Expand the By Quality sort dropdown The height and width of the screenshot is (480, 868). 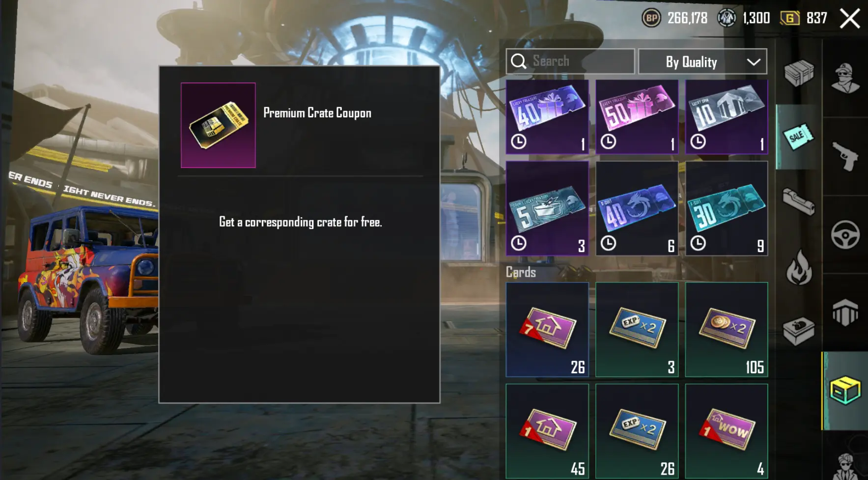click(x=702, y=62)
